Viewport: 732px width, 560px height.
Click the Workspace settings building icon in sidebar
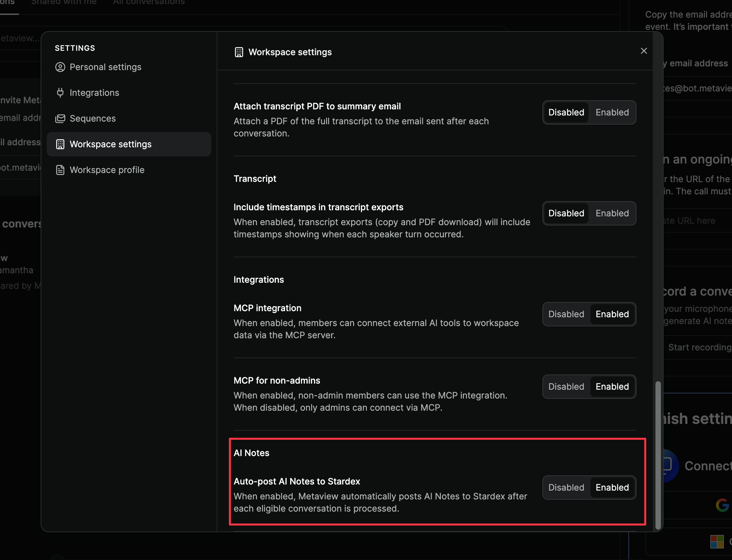pyautogui.click(x=60, y=144)
